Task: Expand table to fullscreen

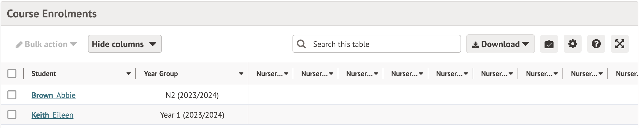Action: [620, 44]
